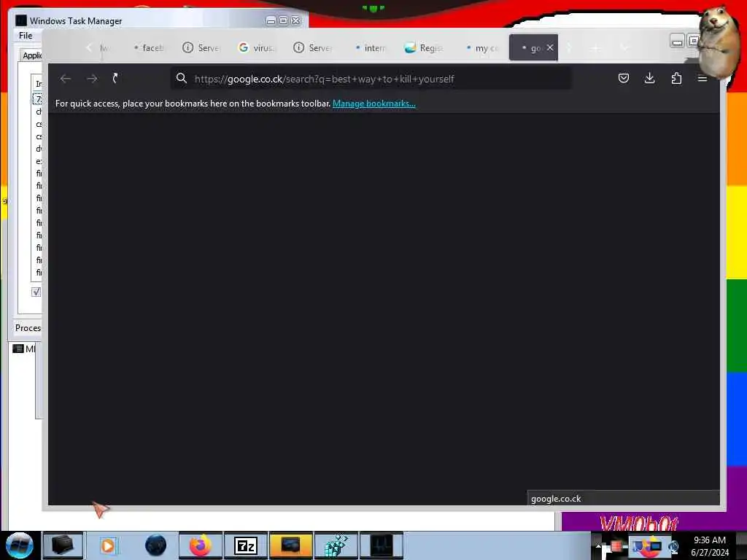Maximize the Windows Task Manager window

coord(283,20)
